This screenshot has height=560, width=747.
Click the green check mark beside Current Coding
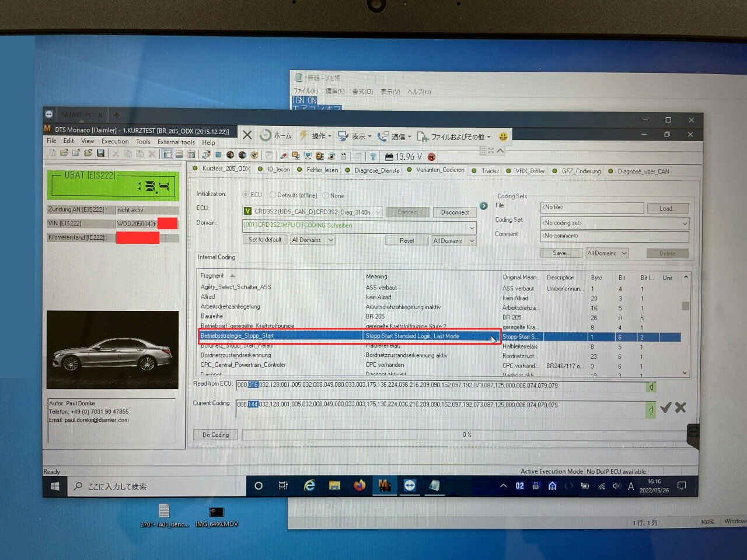665,408
